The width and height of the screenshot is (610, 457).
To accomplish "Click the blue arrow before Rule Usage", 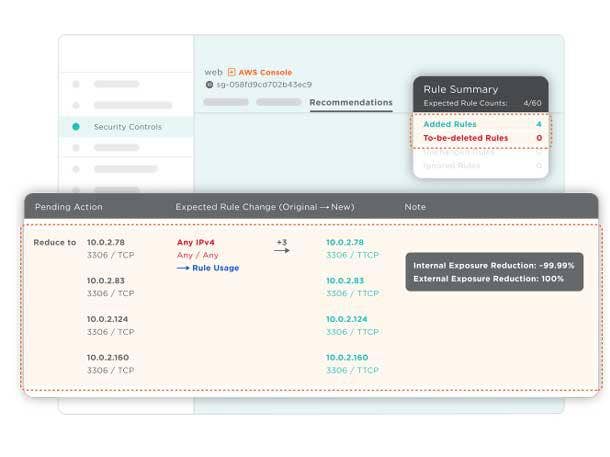I will point(183,268).
